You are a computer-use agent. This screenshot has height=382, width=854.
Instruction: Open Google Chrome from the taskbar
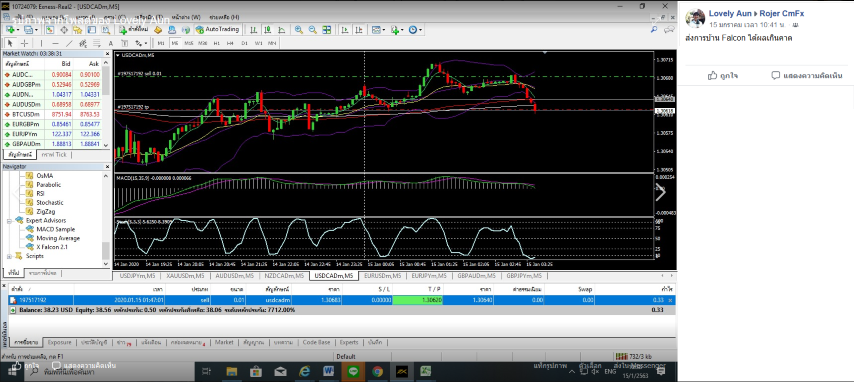[377, 372]
